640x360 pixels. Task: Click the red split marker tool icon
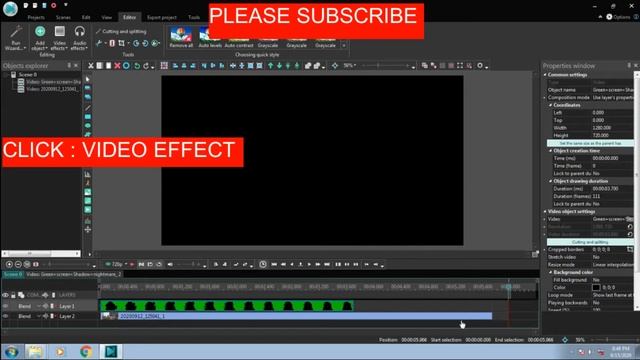(112, 43)
